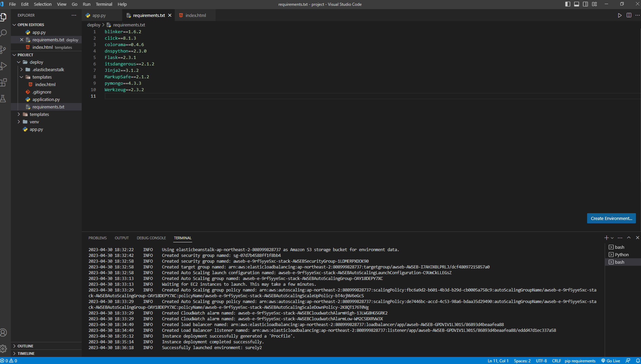The image size is (641, 364).
Task: Click the notifications bell in status bar
Action: (638, 361)
